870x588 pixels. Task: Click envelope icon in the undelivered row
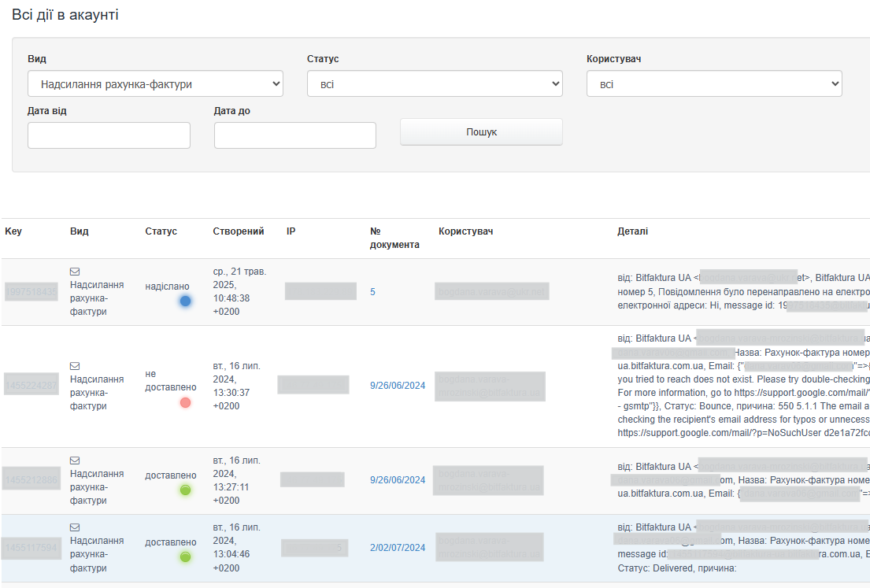point(75,366)
